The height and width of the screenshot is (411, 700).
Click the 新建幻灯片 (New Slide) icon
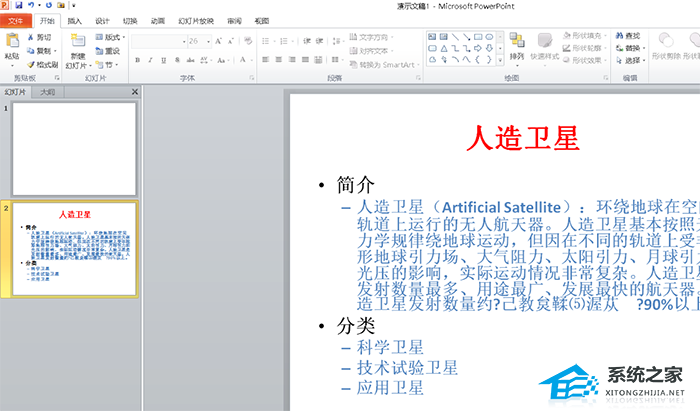78,41
